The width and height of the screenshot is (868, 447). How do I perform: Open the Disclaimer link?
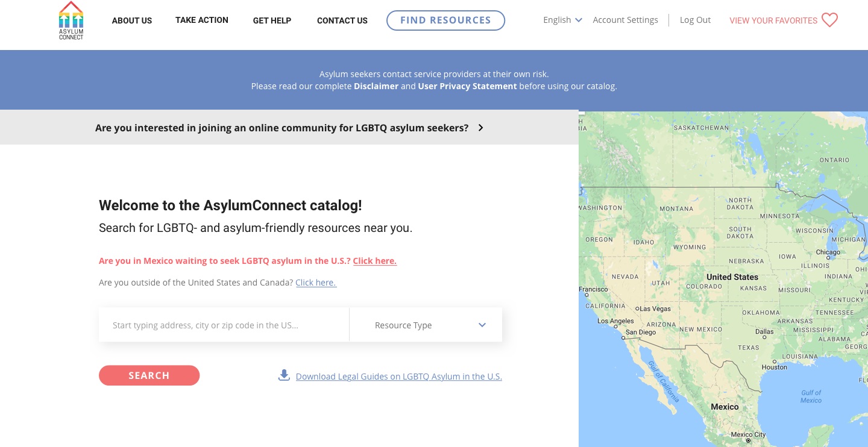tap(376, 86)
